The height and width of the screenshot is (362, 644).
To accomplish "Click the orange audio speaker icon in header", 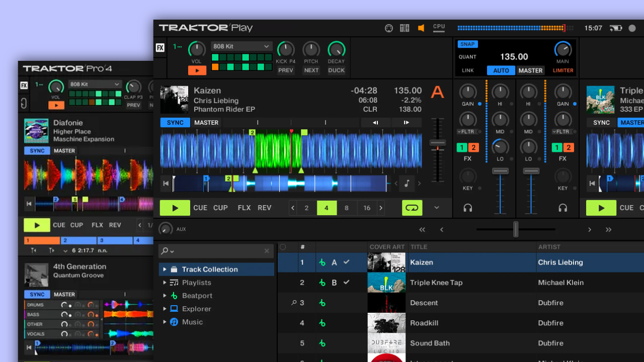I will click(421, 28).
